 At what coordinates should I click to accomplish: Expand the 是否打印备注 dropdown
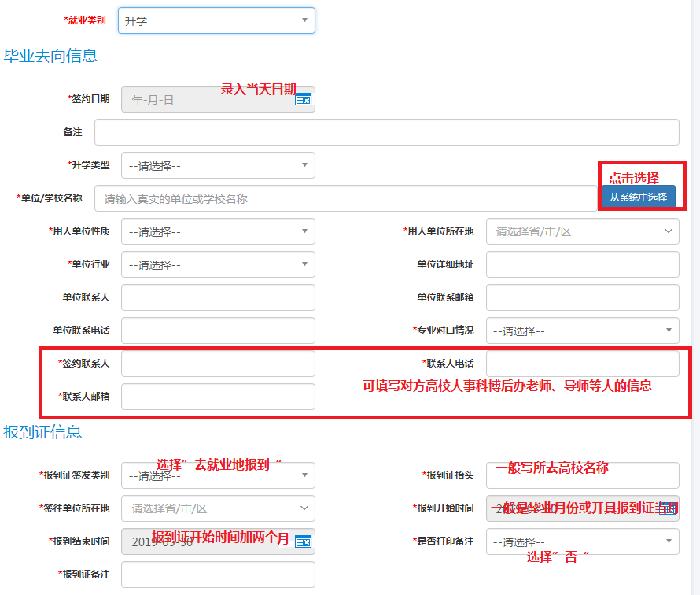(582, 541)
